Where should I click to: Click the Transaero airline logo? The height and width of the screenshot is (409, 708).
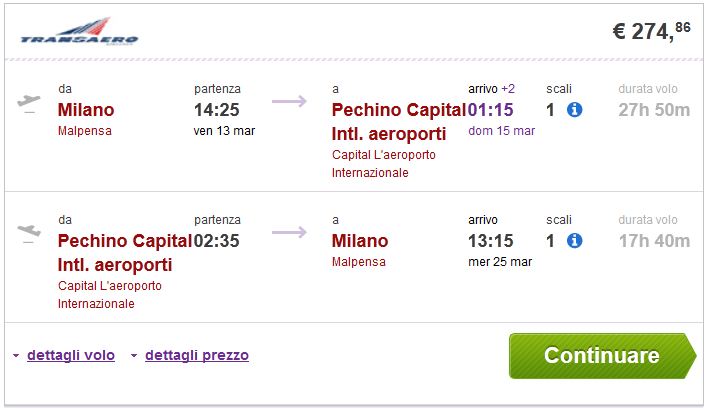(x=79, y=35)
